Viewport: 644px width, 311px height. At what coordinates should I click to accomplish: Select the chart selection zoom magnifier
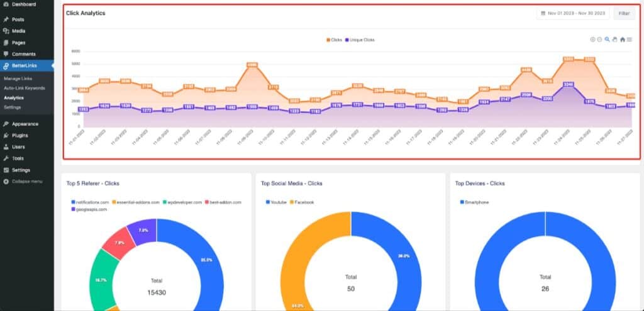607,40
